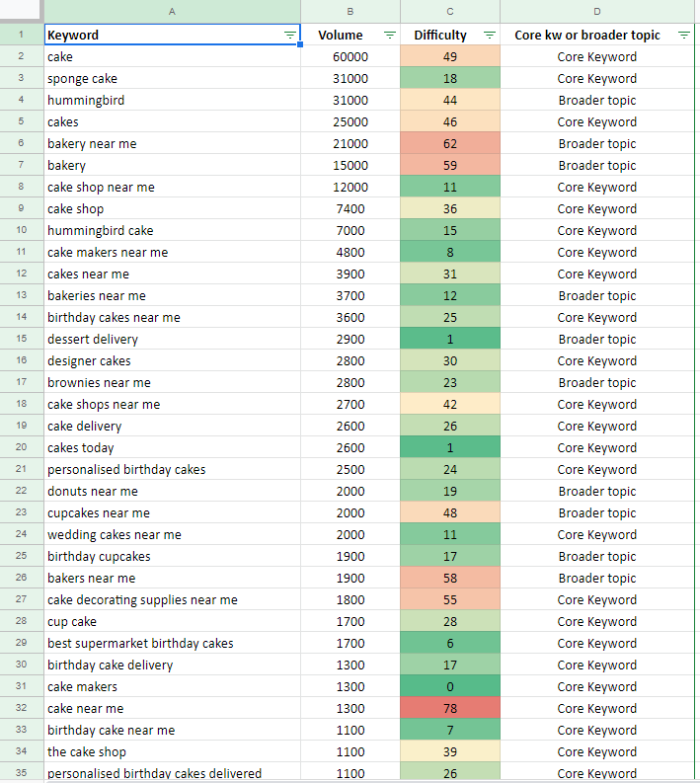Select column B header
Viewport: 700px width, 783px height.
(350, 12)
